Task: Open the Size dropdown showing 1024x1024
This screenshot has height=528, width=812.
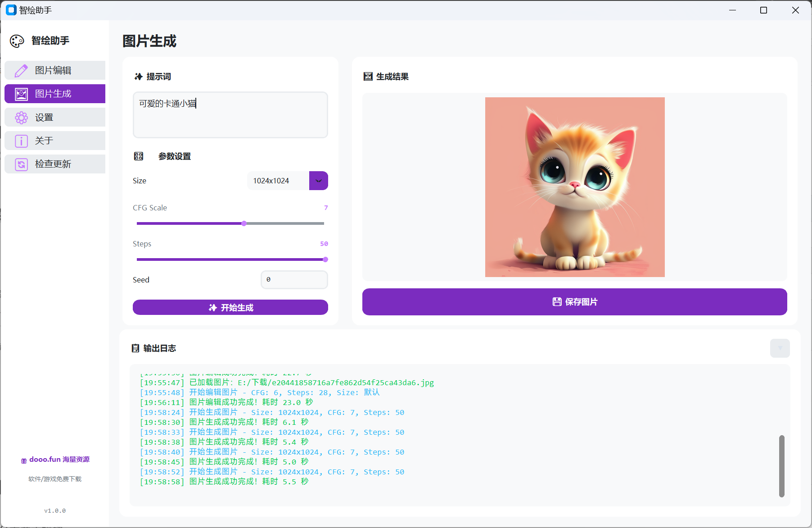Action: point(318,180)
